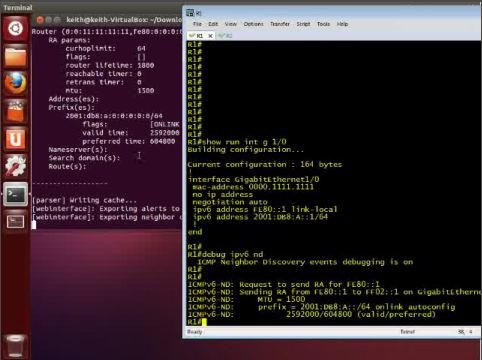
Task: Open the Ubuntu One dock icon
Action: point(15,138)
